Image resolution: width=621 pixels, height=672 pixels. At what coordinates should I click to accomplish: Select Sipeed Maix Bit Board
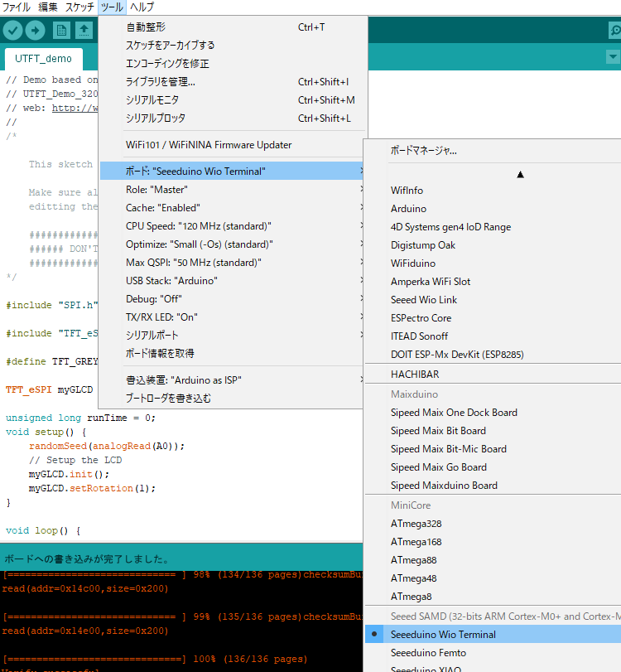pos(493,431)
